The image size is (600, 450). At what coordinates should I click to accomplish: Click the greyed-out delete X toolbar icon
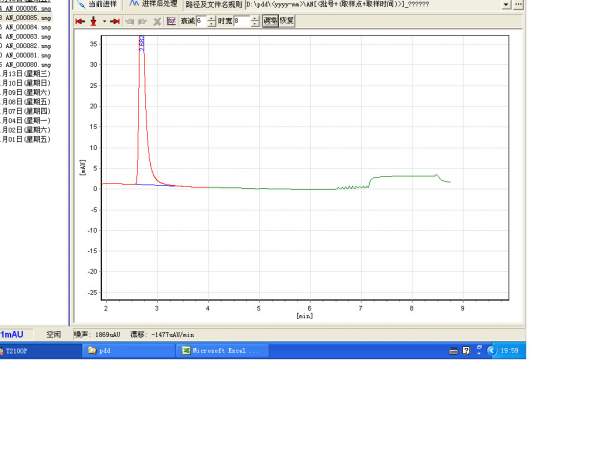pyautogui.click(x=157, y=21)
